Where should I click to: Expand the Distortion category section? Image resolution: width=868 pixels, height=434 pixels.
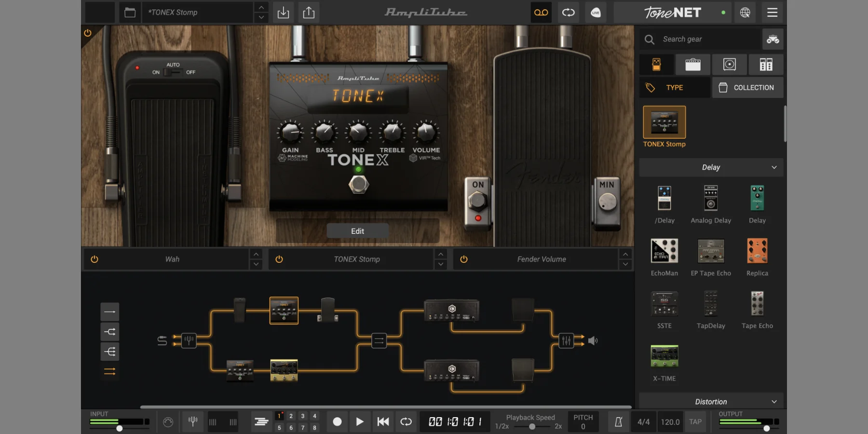point(774,401)
